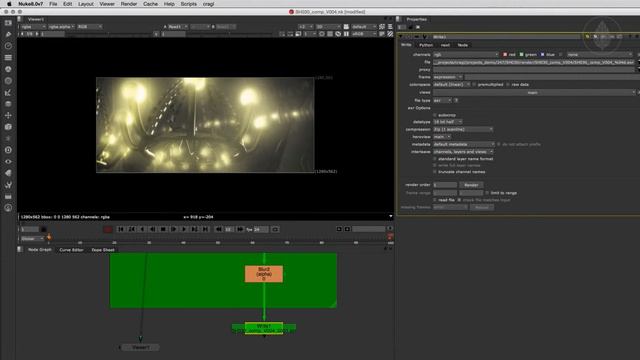Image resolution: width=640 pixels, height=360 pixels.
Task: Stop viewer playback
Action: [x=163, y=229]
